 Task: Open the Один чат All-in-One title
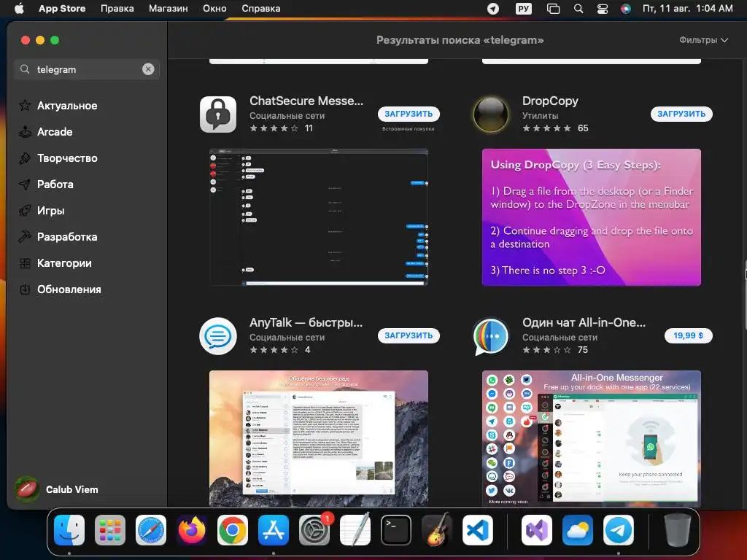[x=584, y=322]
